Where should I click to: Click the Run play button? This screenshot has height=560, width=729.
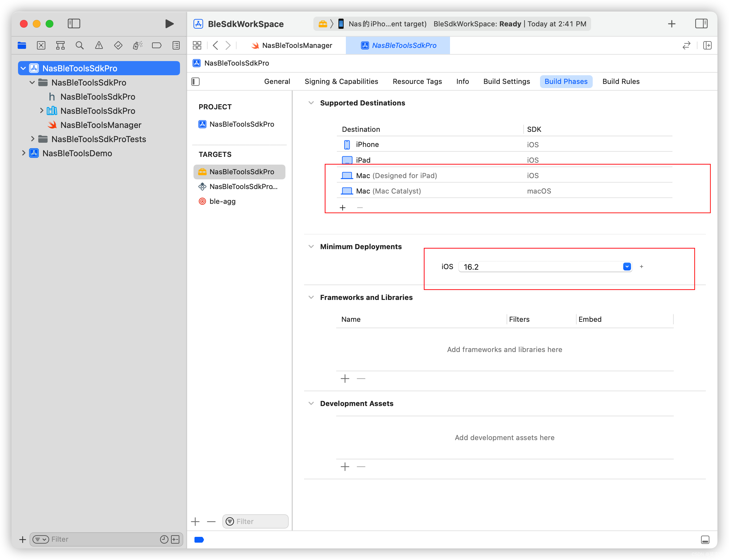click(169, 24)
